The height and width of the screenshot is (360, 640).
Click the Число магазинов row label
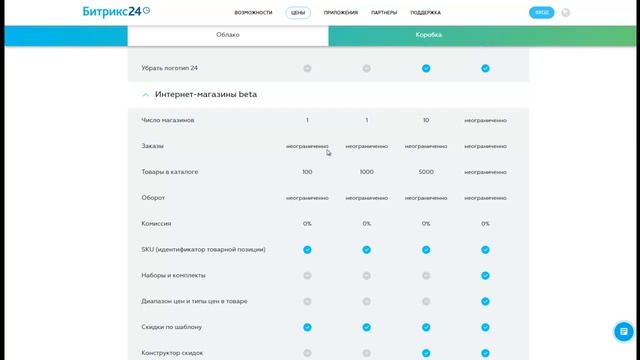[168, 120]
